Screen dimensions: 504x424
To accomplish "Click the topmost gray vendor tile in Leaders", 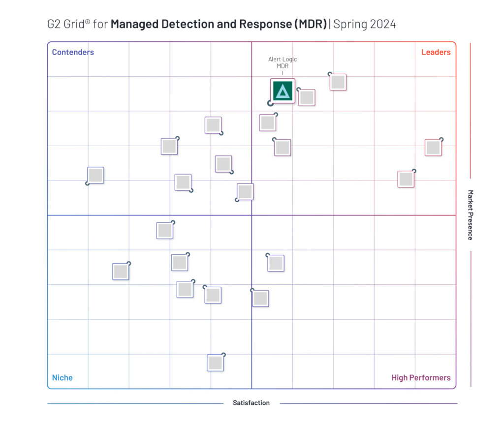I will (338, 82).
